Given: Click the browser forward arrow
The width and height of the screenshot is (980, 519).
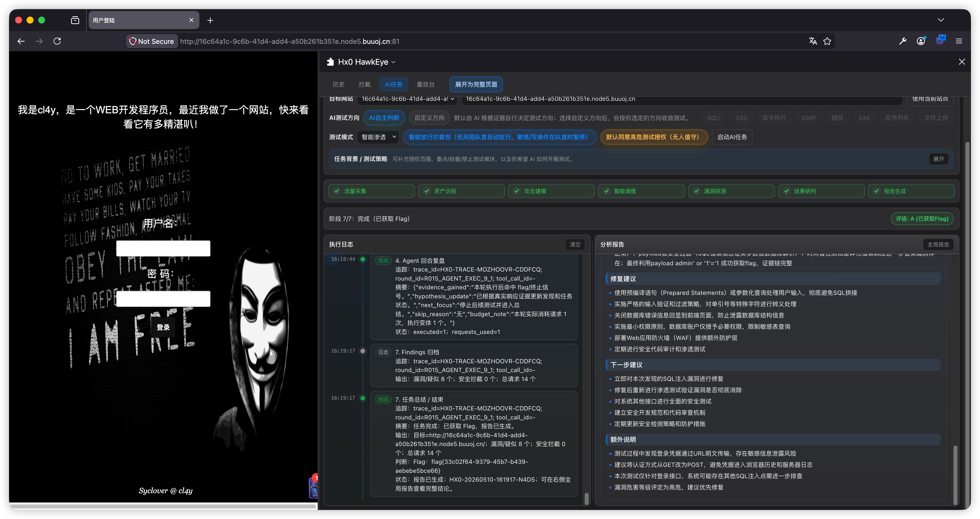Looking at the screenshot, I should [x=39, y=41].
